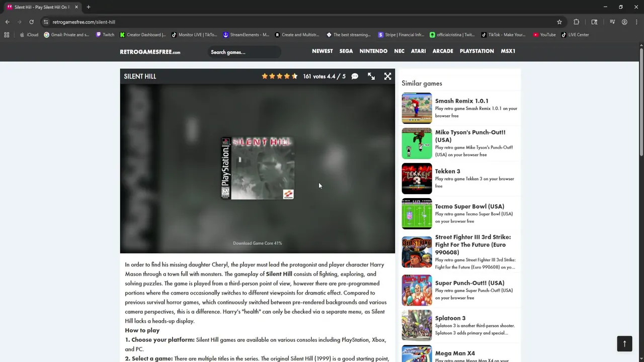Screen dimensions: 644x362
Task: Click the '161 votes 4.4 / 5' text
Action: coord(325,76)
